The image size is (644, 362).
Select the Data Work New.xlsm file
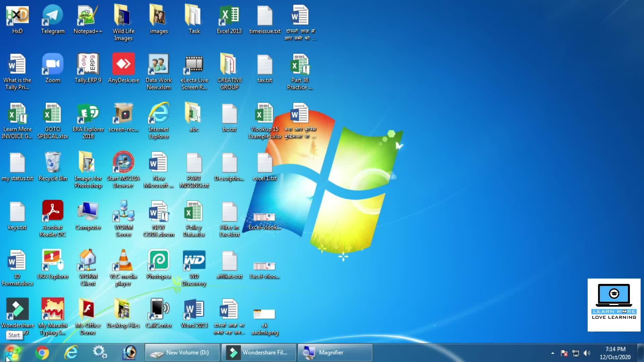coord(159,72)
